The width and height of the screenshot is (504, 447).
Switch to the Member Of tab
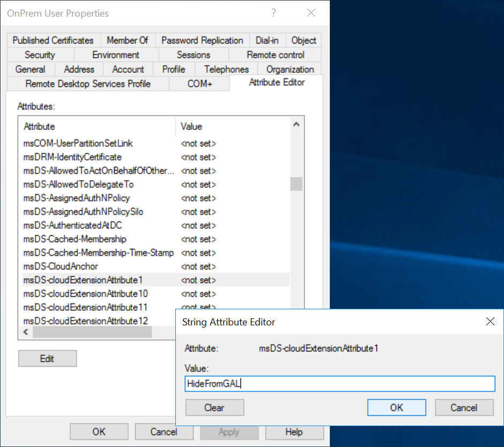tap(127, 40)
